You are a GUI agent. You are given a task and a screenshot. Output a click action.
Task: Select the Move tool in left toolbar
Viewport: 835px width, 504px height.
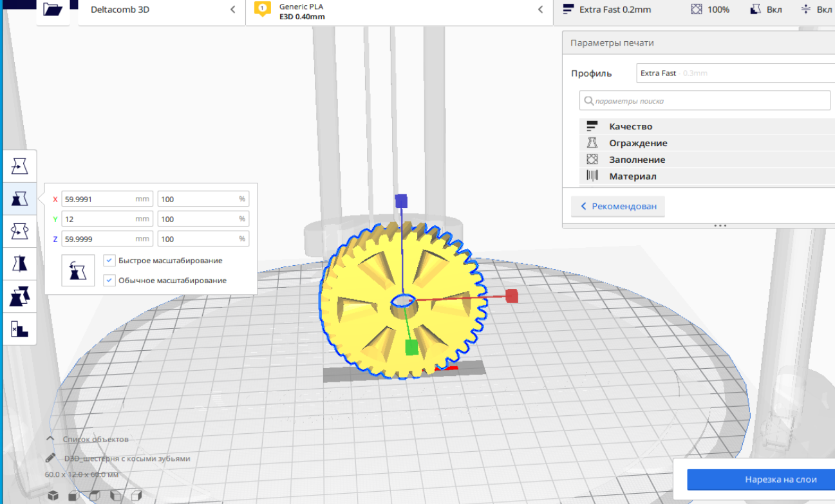point(20,167)
